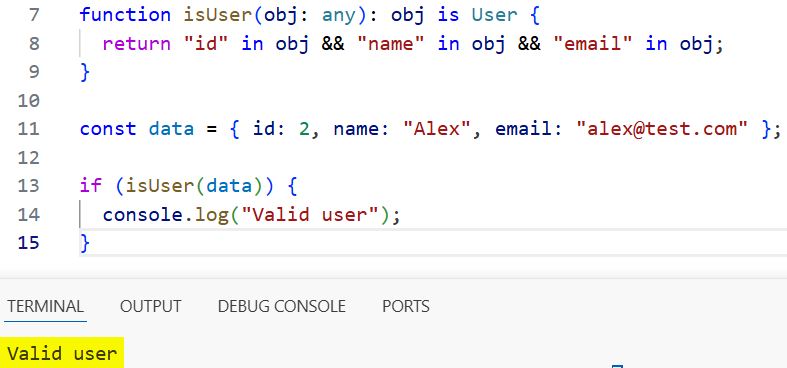Open the DEBUG CONSOLE tab
This screenshot has height=368, width=787.
point(282,306)
